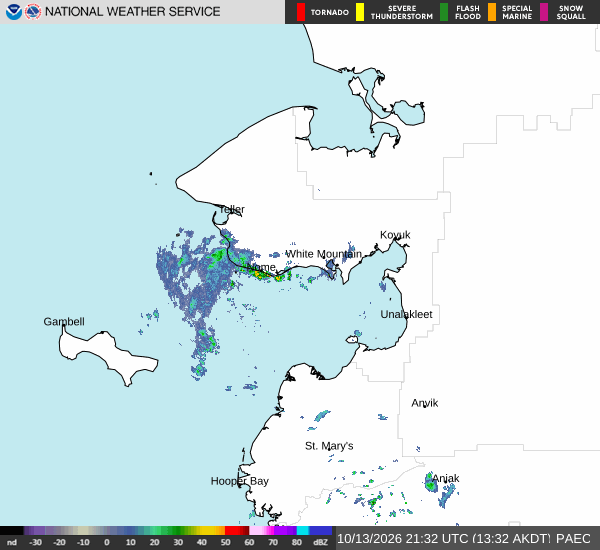The image size is (600, 550).
Task: Click the 'nd' label on the dBZ scale
Action: pos(12,542)
